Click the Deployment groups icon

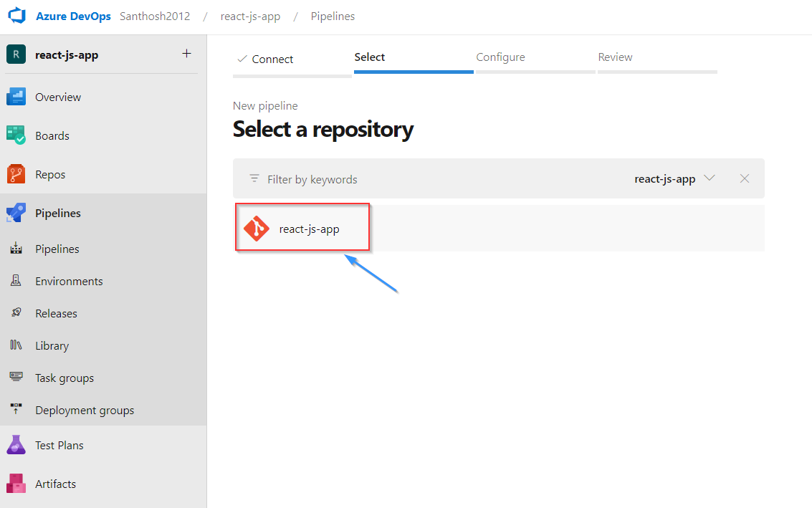16,408
